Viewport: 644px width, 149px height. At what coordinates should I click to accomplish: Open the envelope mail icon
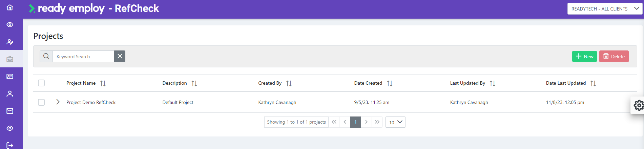point(10,111)
